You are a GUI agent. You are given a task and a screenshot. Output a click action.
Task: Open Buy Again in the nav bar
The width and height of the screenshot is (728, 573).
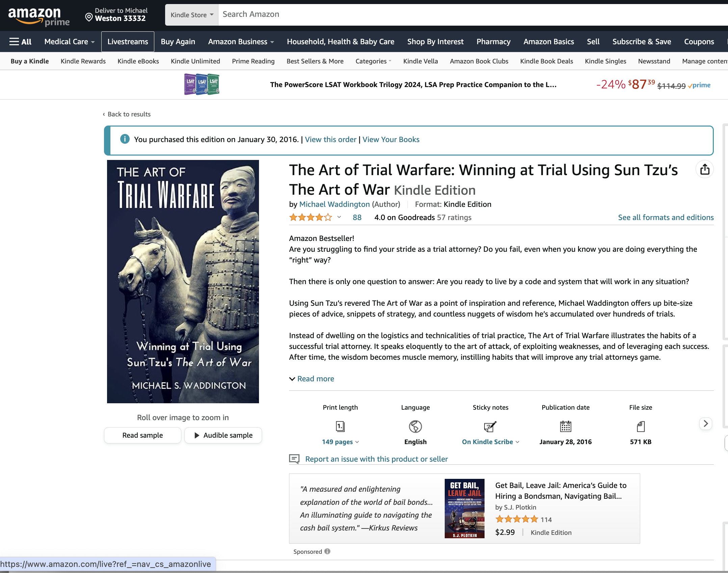pyautogui.click(x=178, y=42)
